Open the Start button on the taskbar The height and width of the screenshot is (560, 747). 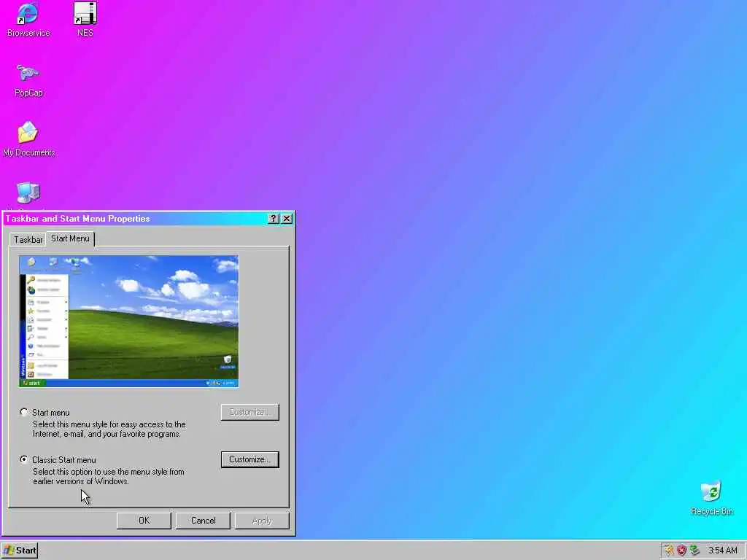20,551
